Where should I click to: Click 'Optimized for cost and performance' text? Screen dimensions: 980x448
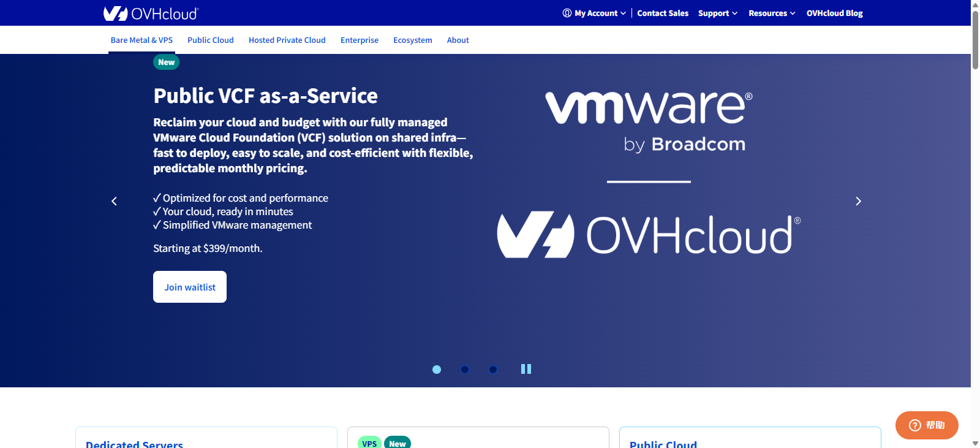tap(246, 198)
